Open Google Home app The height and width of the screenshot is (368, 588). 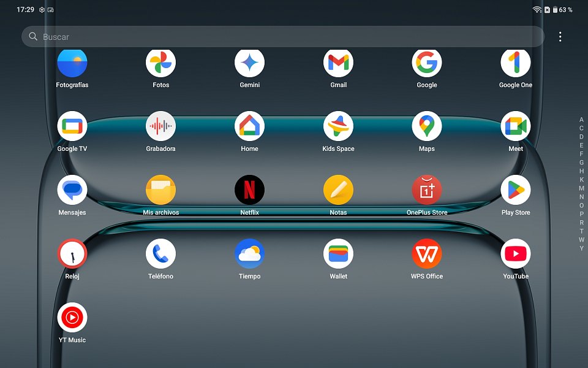pyautogui.click(x=249, y=126)
